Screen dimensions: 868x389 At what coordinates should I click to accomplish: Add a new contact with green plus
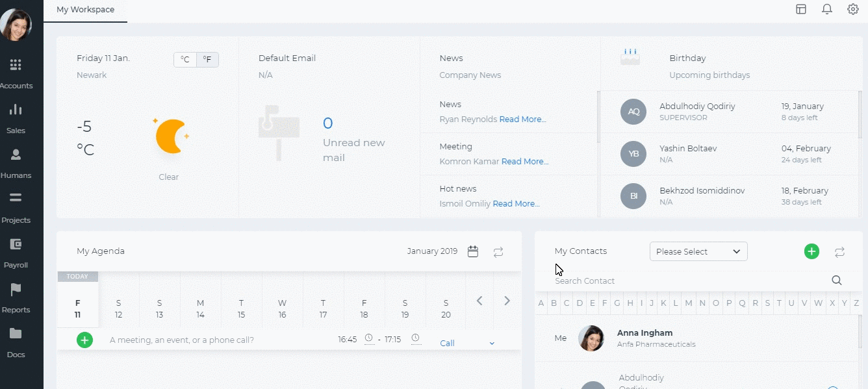pos(811,251)
